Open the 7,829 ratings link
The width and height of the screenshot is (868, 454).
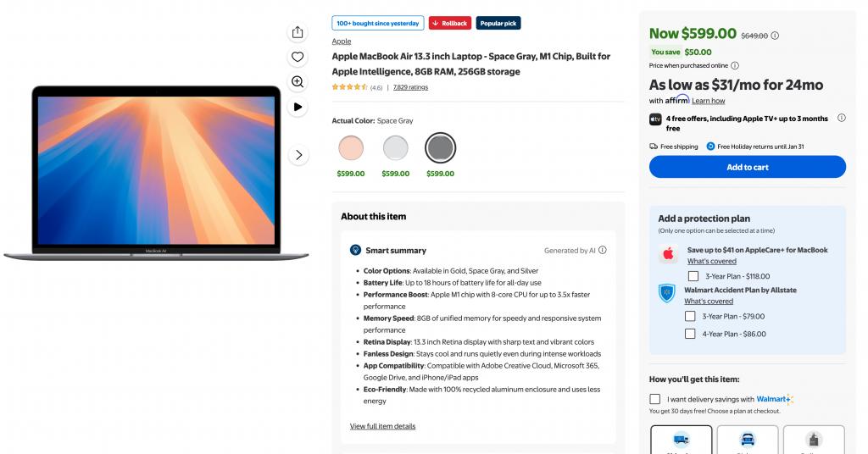click(x=410, y=87)
